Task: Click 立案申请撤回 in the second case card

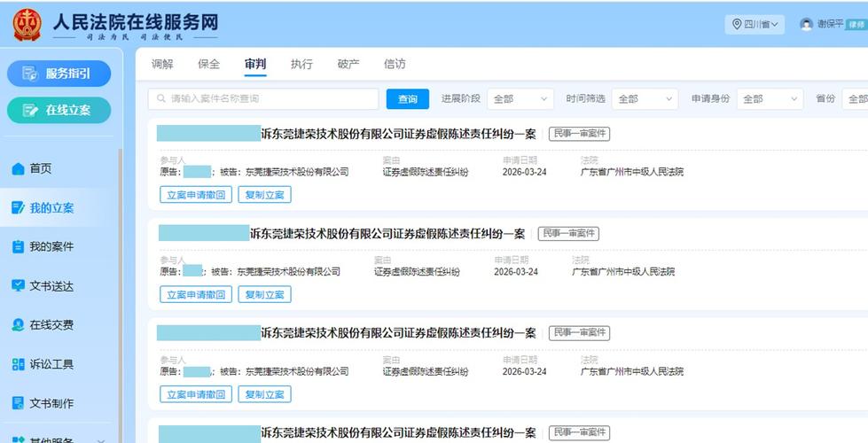Action: click(196, 295)
